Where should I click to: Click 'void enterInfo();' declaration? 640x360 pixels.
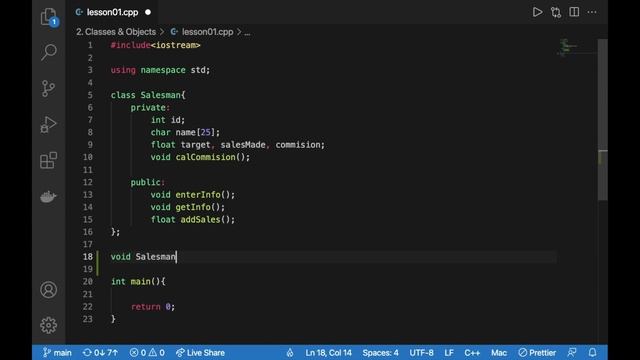click(193, 195)
